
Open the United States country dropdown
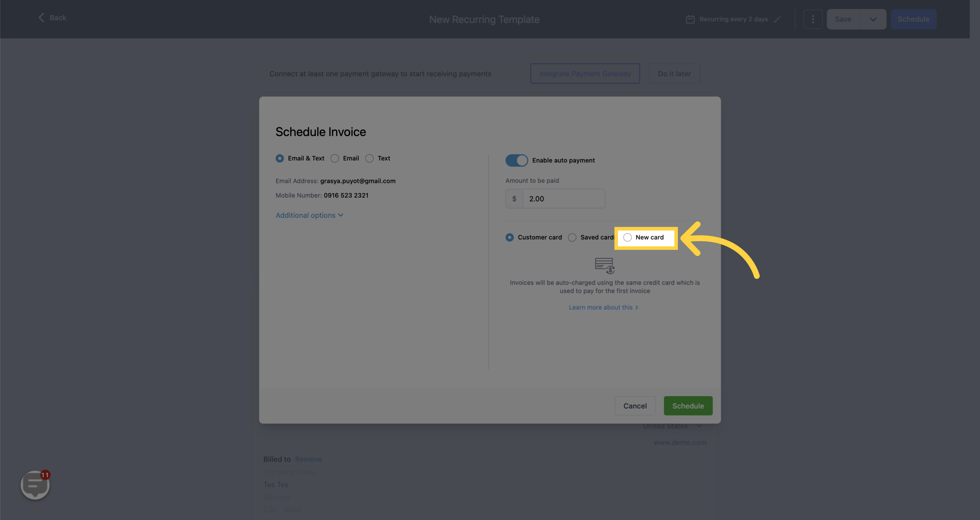pos(672,426)
